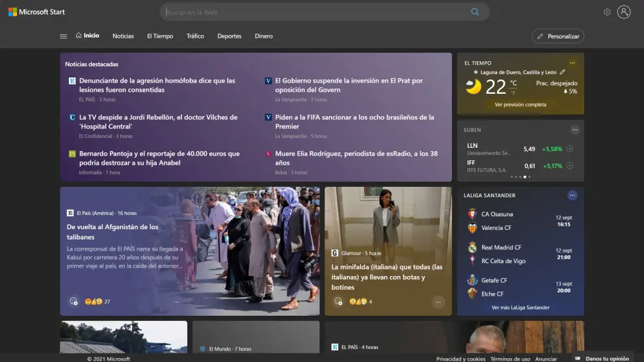
Task: Add IFF stock to watchlist
Action: click(570, 166)
